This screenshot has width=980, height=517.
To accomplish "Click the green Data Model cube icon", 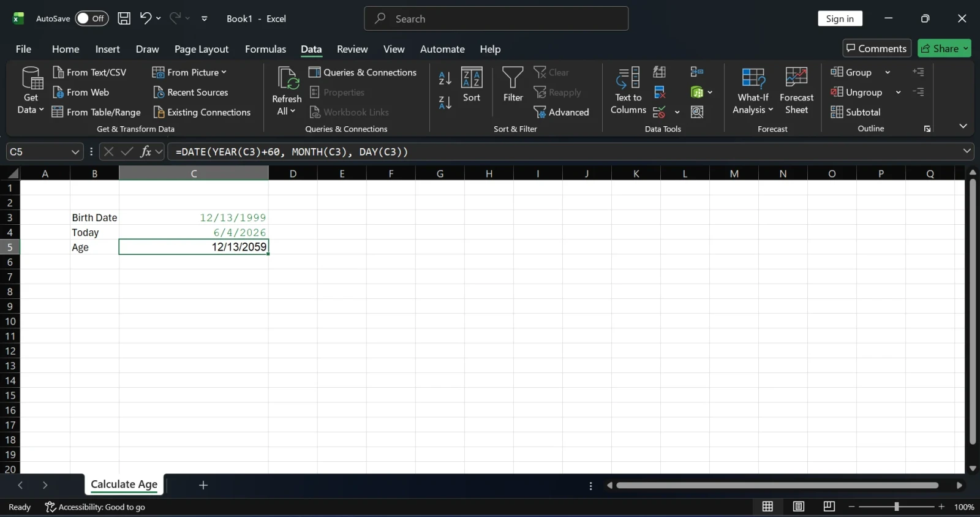I will (x=697, y=92).
